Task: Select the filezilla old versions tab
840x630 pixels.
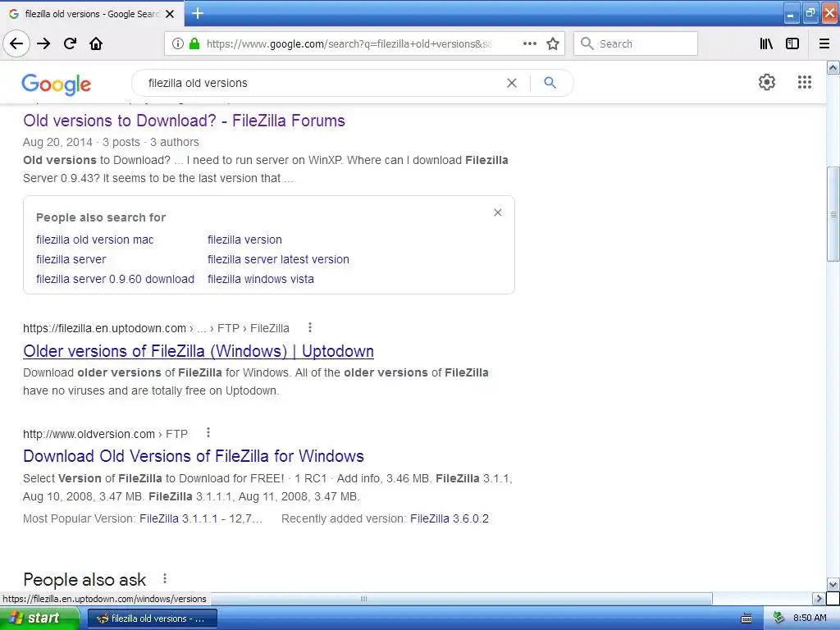Action: tap(92, 14)
